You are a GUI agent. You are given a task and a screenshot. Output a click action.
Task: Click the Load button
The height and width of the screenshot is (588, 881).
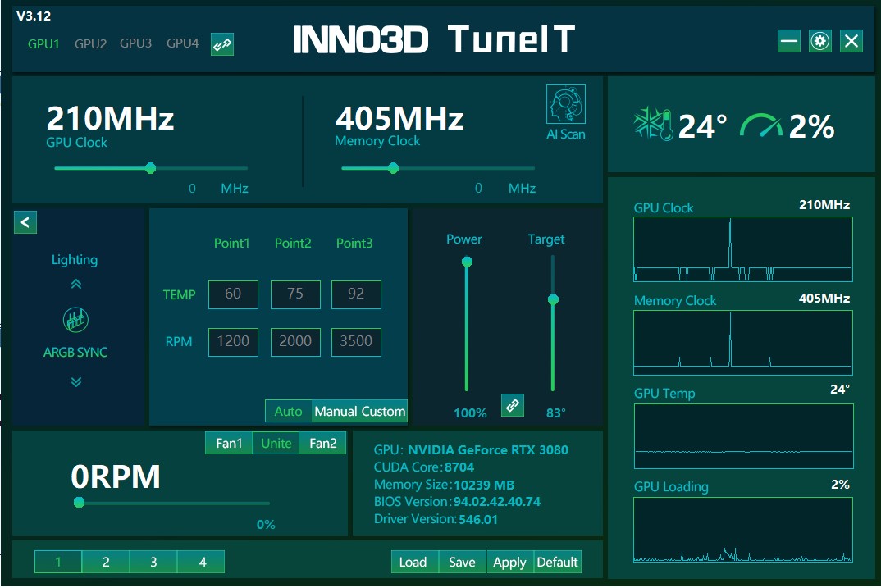point(413,562)
